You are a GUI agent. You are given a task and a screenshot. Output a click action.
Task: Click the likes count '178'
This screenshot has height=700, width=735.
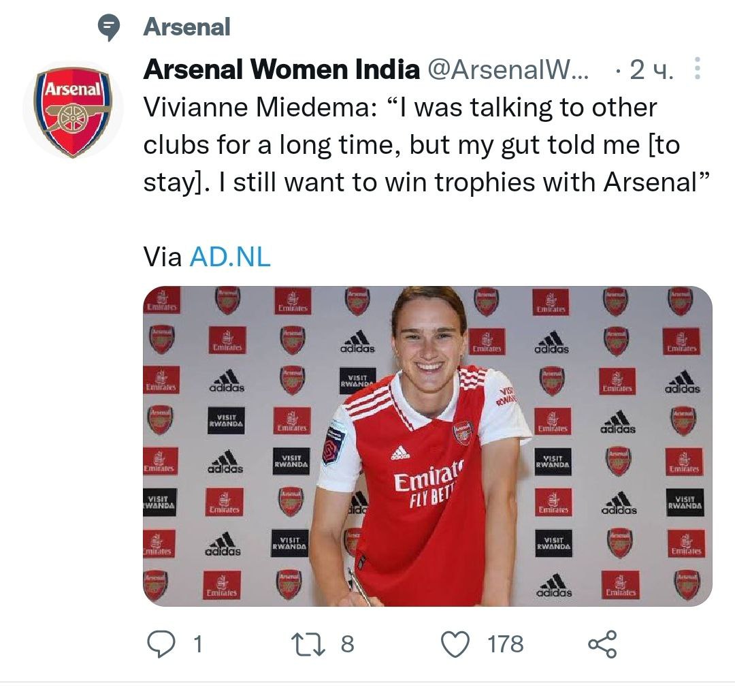tap(506, 644)
